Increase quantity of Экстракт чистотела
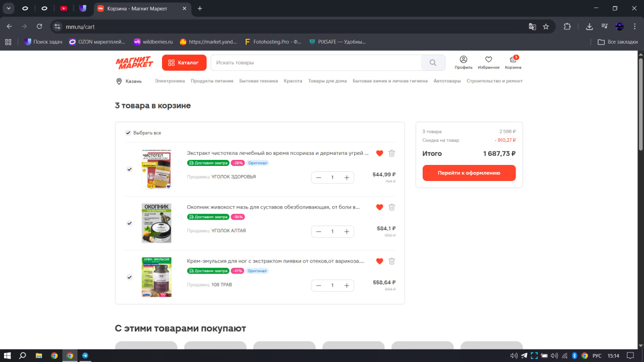This screenshot has height=362, width=644. click(347, 177)
